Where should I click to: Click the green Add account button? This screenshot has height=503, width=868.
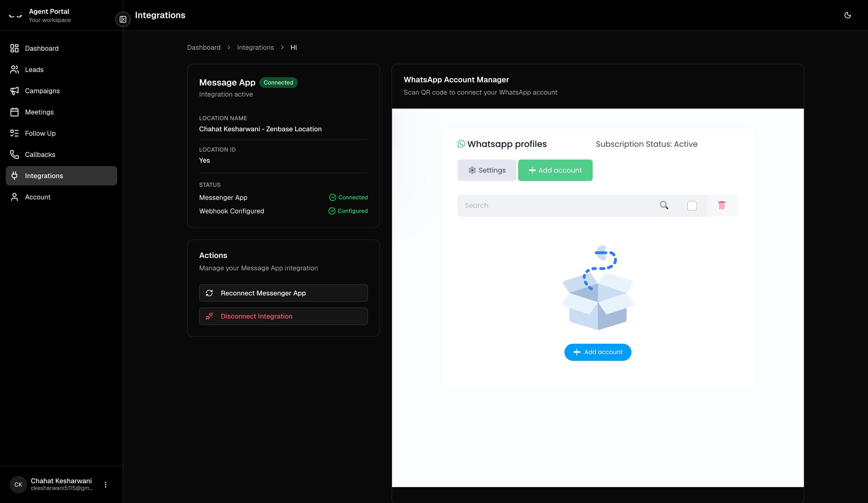pos(555,170)
